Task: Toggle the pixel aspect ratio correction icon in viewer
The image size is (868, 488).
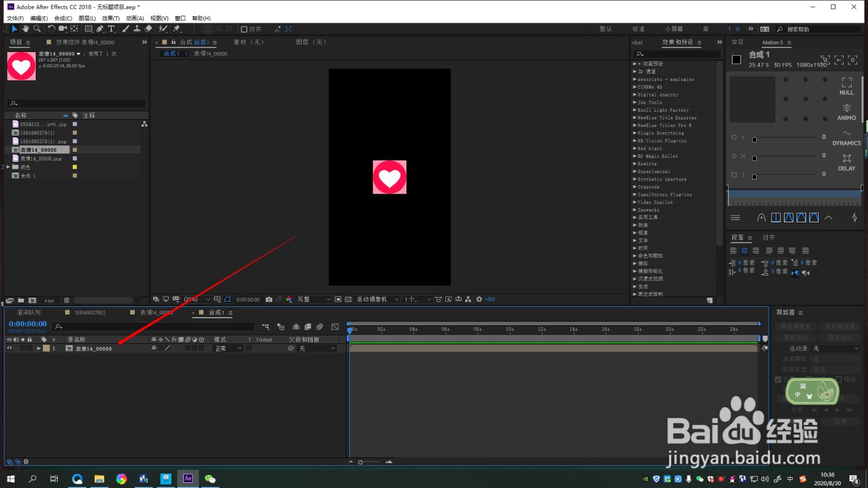Action: click(438, 299)
